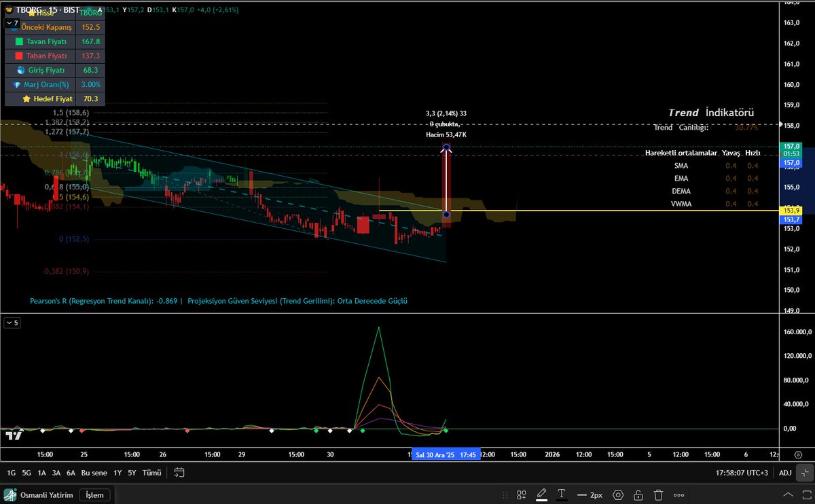Click the İşlem trade button
This screenshot has width=815, height=504.
[x=94, y=495]
